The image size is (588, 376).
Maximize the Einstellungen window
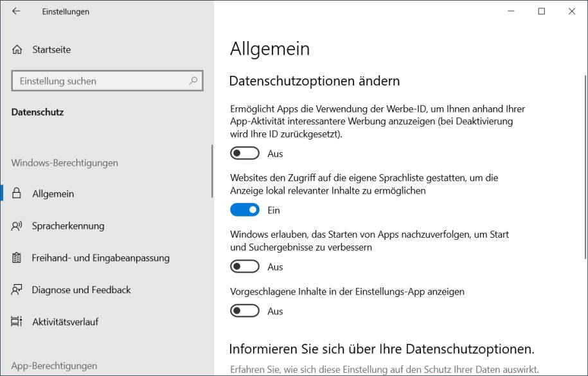pyautogui.click(x=542, y=12)
